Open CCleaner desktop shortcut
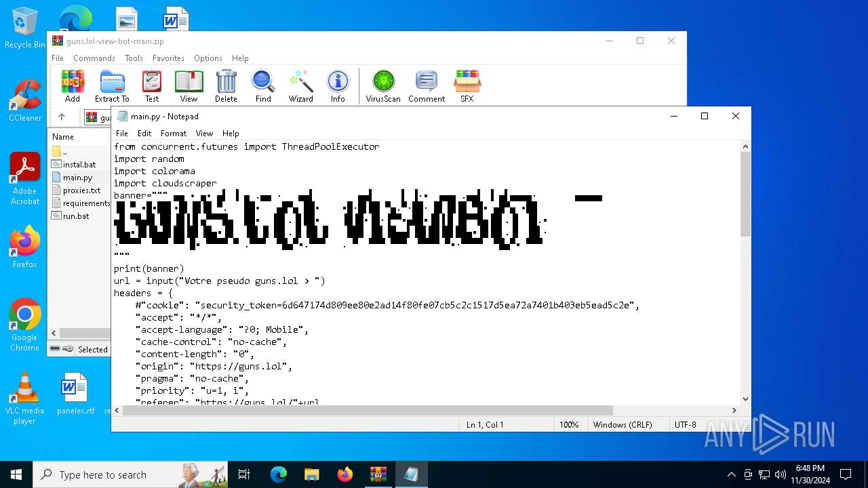 coord(25,100)
